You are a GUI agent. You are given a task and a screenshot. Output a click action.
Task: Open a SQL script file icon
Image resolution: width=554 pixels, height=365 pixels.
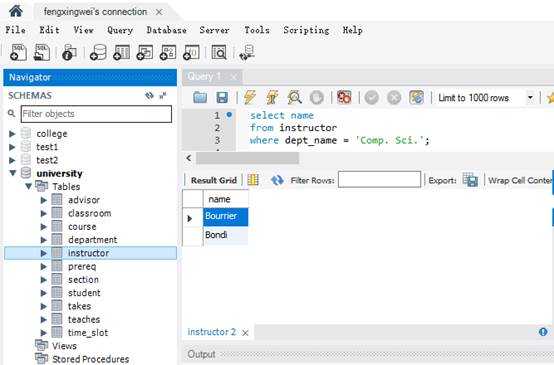(x=41, y=53)
